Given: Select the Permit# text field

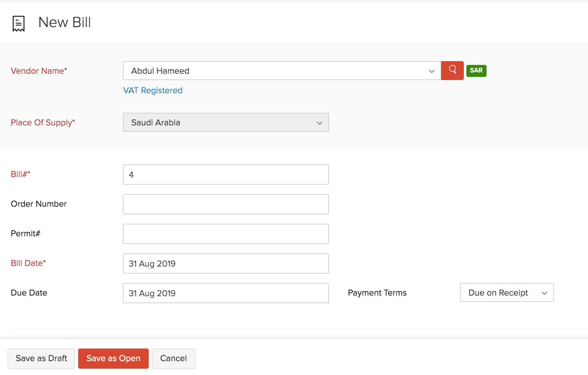Looking at the screenshot, I should tap(226, 234).
